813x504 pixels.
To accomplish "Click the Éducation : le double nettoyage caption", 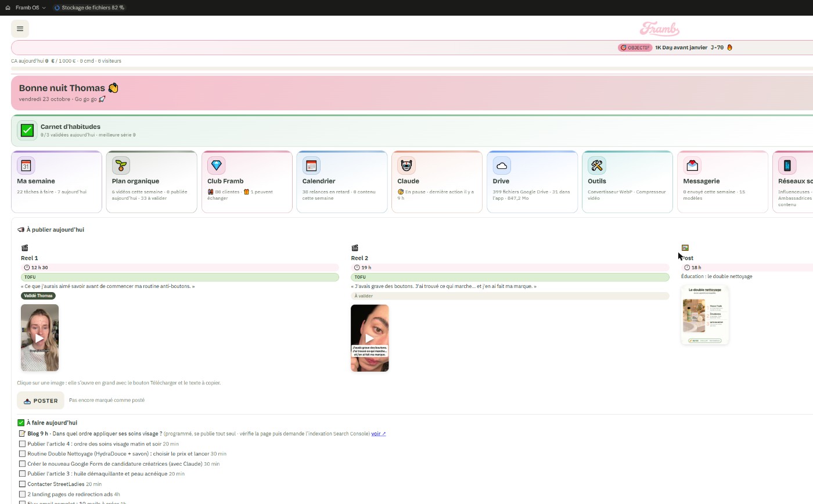I will point(717,276).
